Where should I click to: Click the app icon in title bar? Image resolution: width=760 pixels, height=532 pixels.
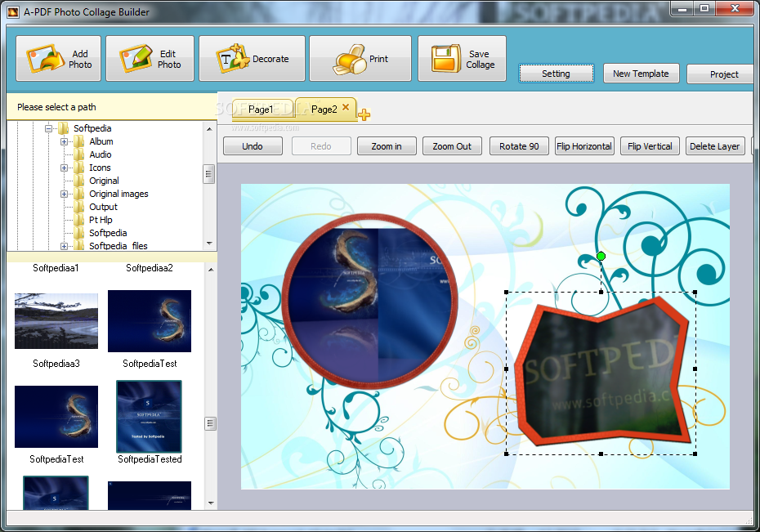point(14,11)
